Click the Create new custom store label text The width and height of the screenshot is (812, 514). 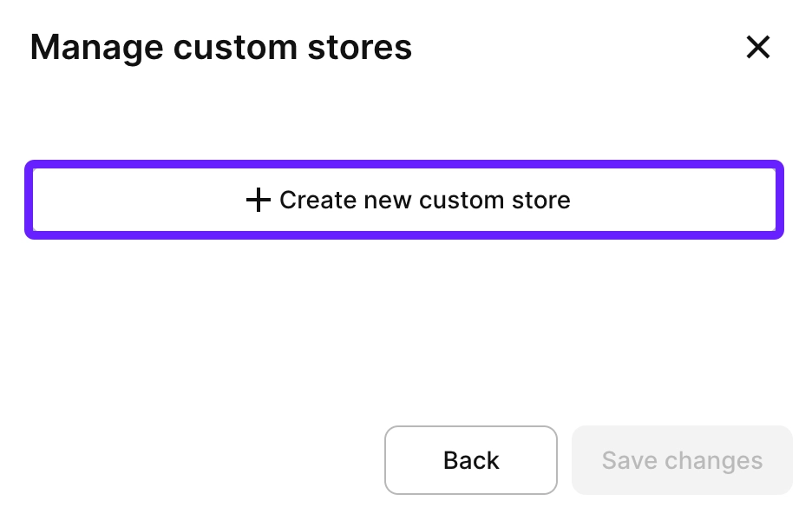coord(424,200)
